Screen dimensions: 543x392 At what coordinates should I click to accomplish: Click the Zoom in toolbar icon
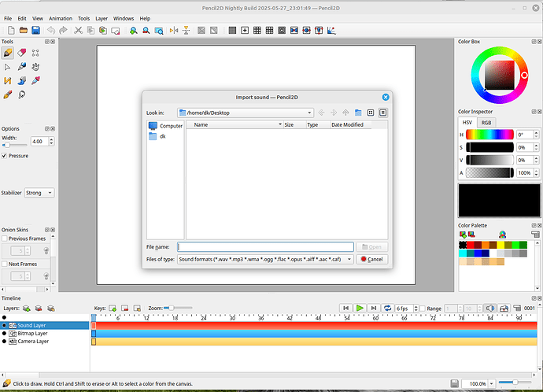pos(133,31)
